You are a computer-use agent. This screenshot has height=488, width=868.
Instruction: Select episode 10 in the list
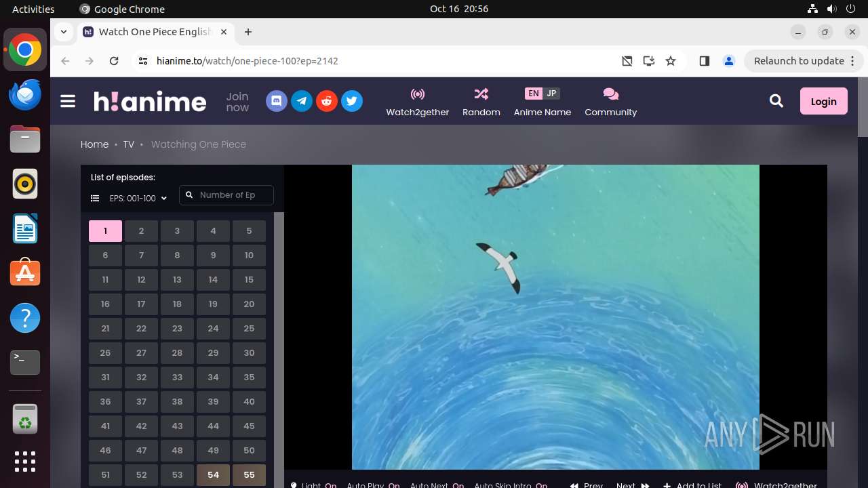click(249, 256)
